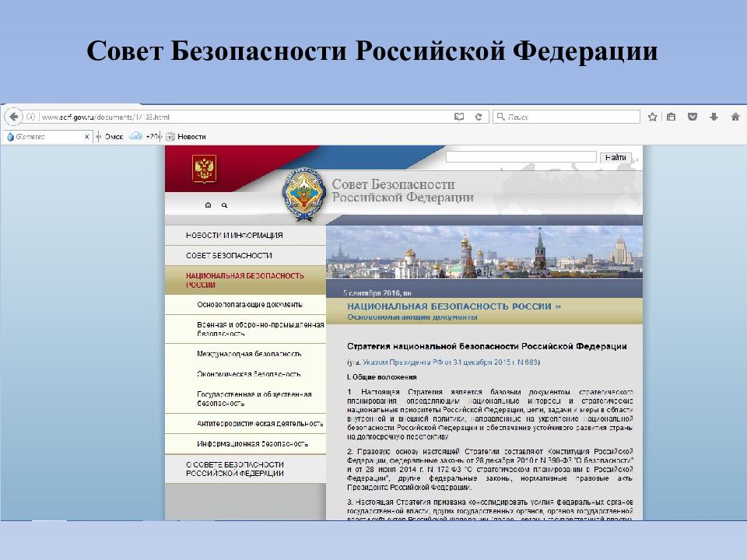Open СОВЕТ БЕЗОПАСНОСТИ menu section
Image resolution: width=747 pixels, height=560 pixels.
[x=245, y=256]
